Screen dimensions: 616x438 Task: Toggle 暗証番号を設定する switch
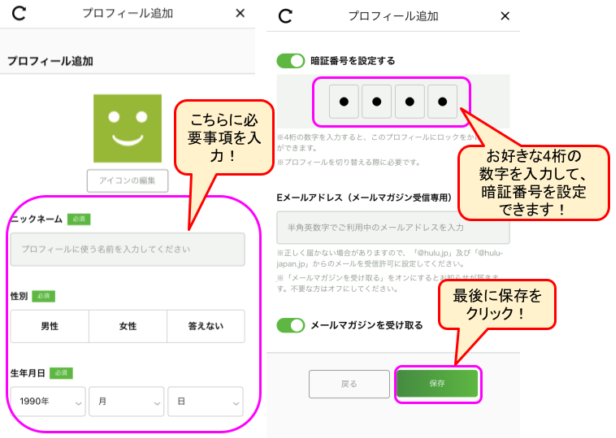point(291,61)
